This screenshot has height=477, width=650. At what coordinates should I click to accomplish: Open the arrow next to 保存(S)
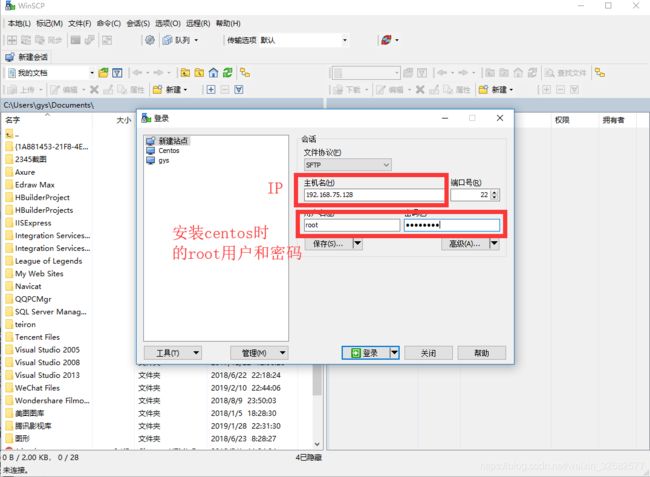(357, 244)
